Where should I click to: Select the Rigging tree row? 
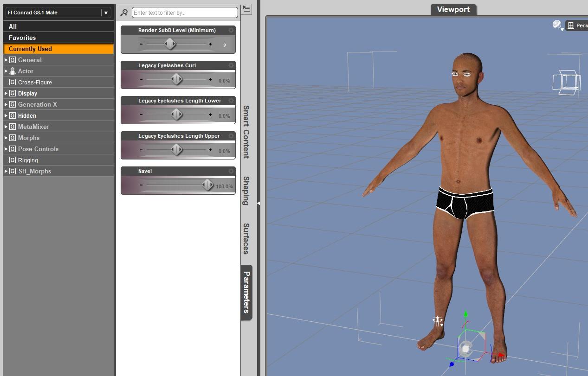pos(58,160)
